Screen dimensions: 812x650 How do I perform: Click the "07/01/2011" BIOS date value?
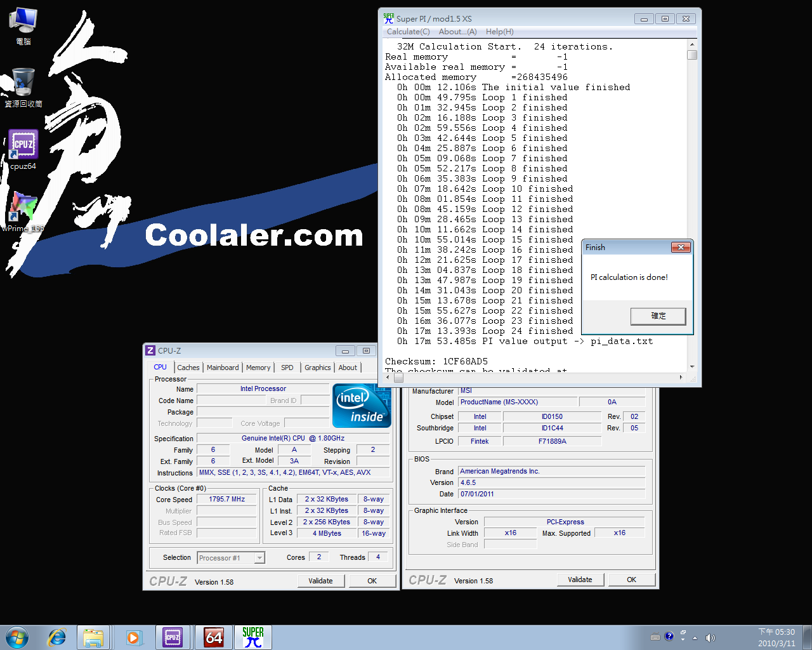tap(552, 494)
